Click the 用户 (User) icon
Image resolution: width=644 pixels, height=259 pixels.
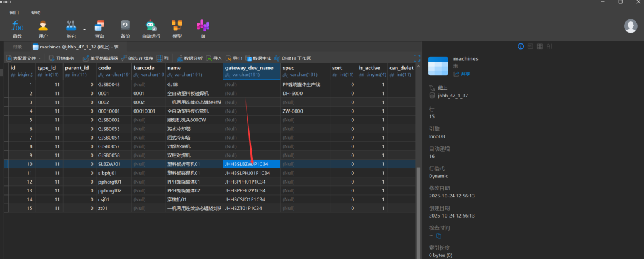pyautogui.click(x=43, y=28)
